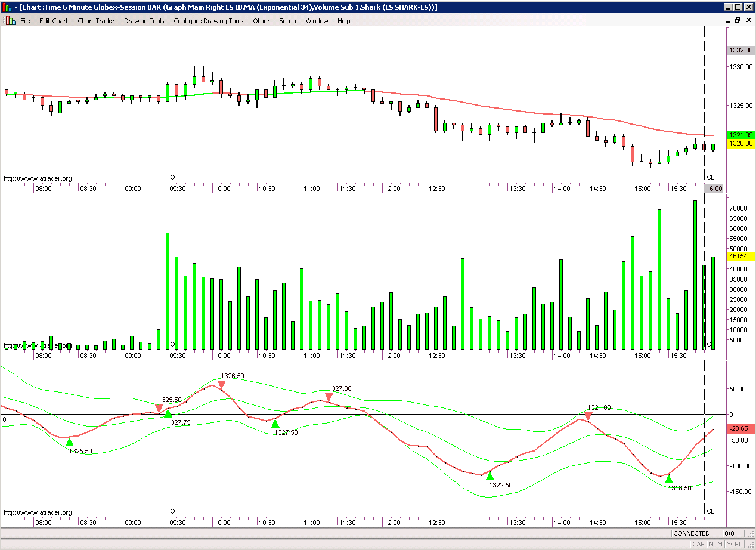Select the green buy triangle labeled 1318.50

668,479
